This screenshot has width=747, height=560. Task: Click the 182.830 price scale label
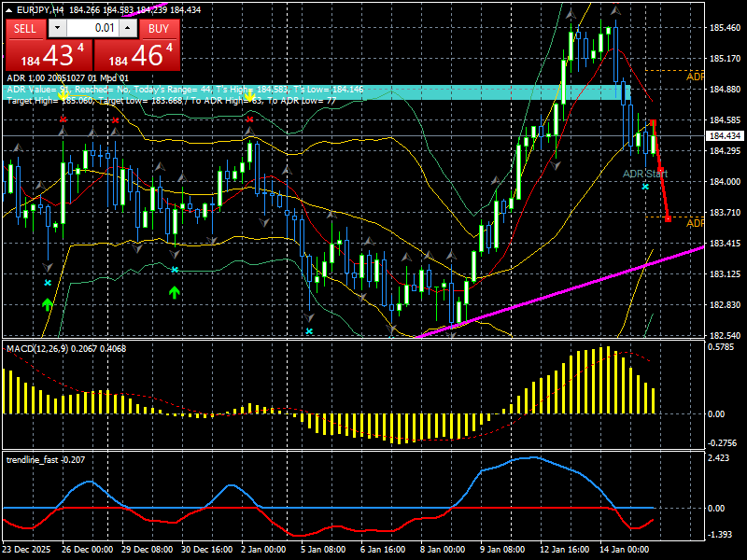click(726, 305)
